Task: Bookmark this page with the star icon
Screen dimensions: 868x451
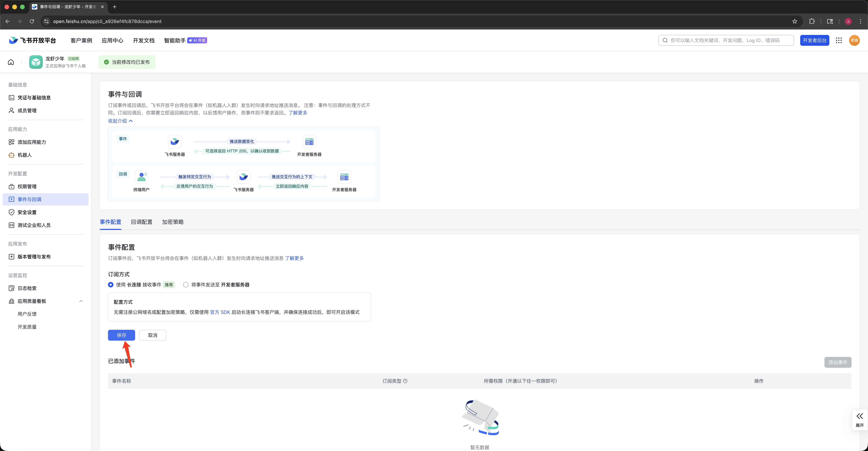Action: tap(795, 21)
